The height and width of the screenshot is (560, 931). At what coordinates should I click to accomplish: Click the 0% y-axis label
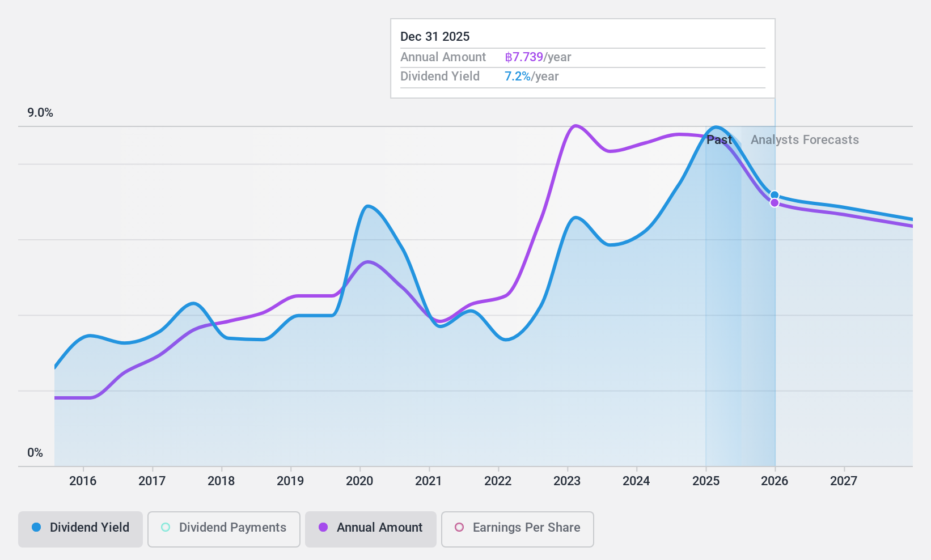tap(35, 453)
